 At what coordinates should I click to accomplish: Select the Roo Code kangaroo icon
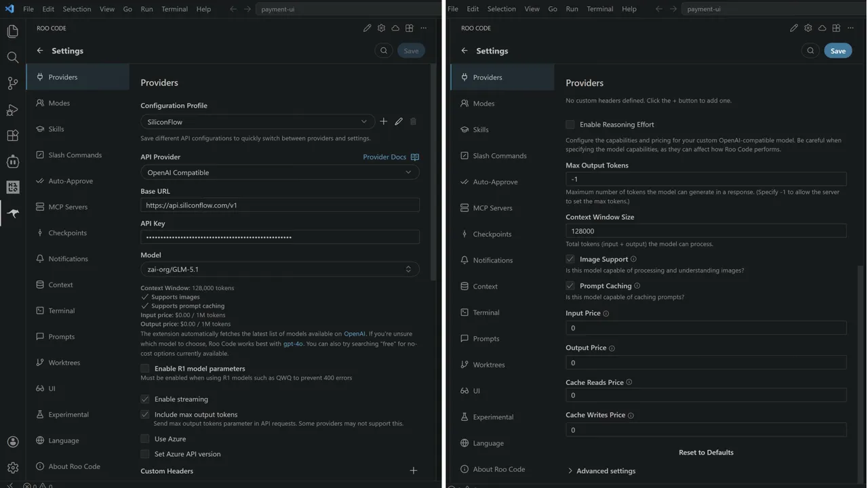click(12, 213)
